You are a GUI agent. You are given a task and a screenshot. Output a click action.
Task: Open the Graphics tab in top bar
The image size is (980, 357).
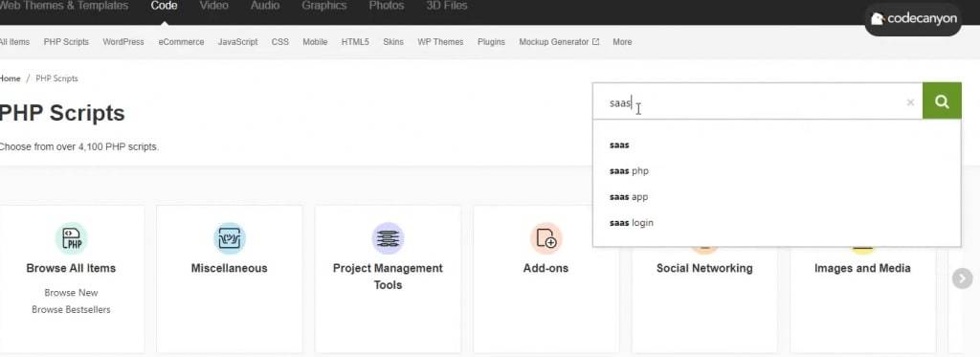(323, 6)
